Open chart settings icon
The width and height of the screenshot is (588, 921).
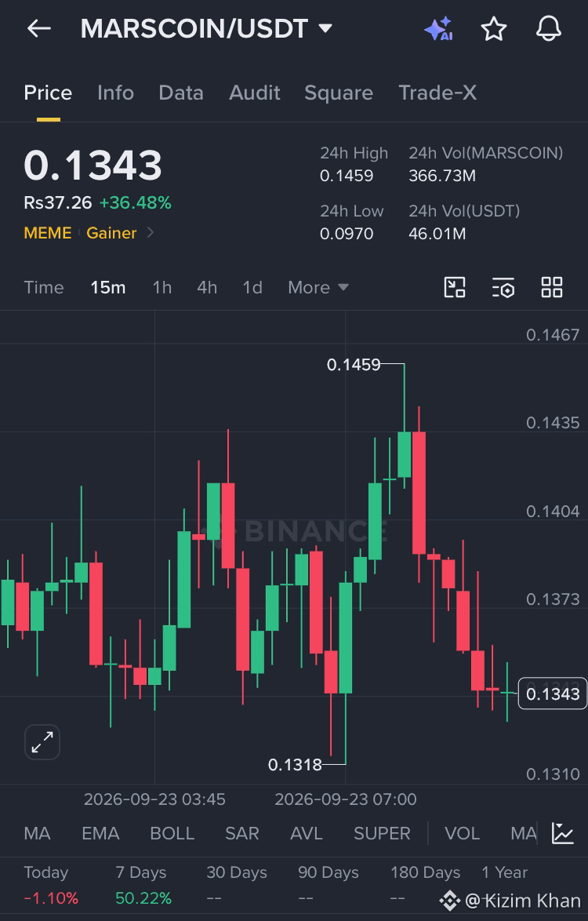point(503,287)
